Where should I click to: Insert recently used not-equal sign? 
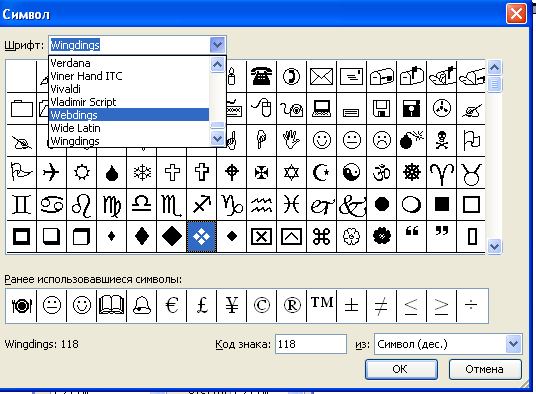click(x=381, y=305)
